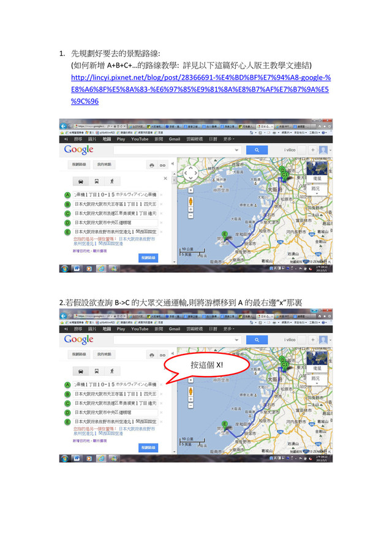
Task: Open the search box dropdown arrow in step 2 screenshot
Action: pyautogui.click(x=236, y=340)
